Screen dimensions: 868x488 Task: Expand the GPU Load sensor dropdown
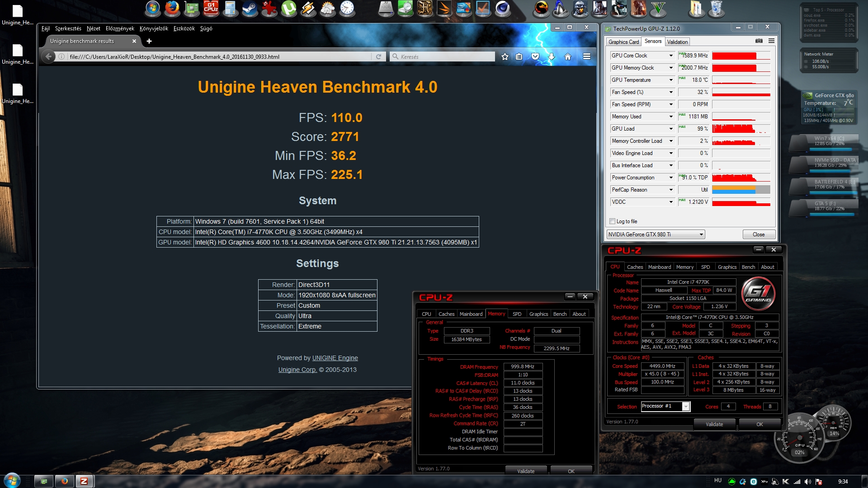tap(671, 129)
